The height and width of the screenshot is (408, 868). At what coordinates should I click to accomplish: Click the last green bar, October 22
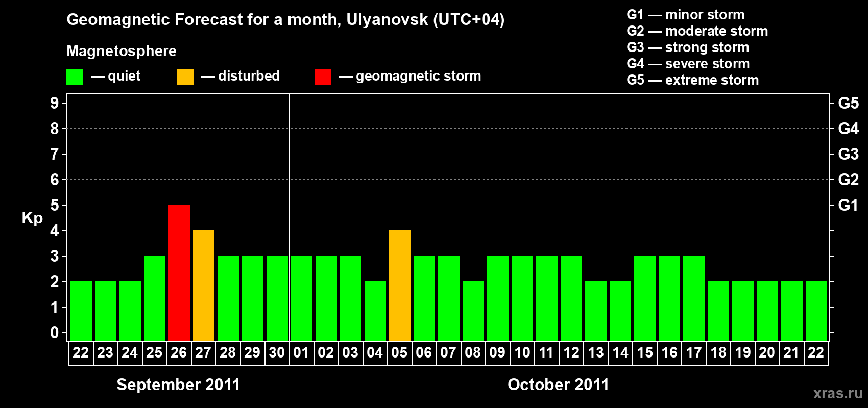point(816,311)
